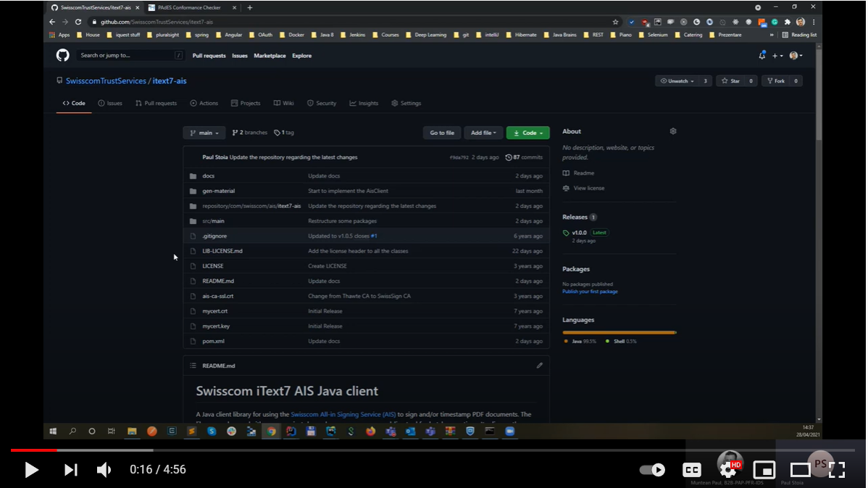Reload the browser page
This screenshot has height=488, width=868.
pos(78,22)
